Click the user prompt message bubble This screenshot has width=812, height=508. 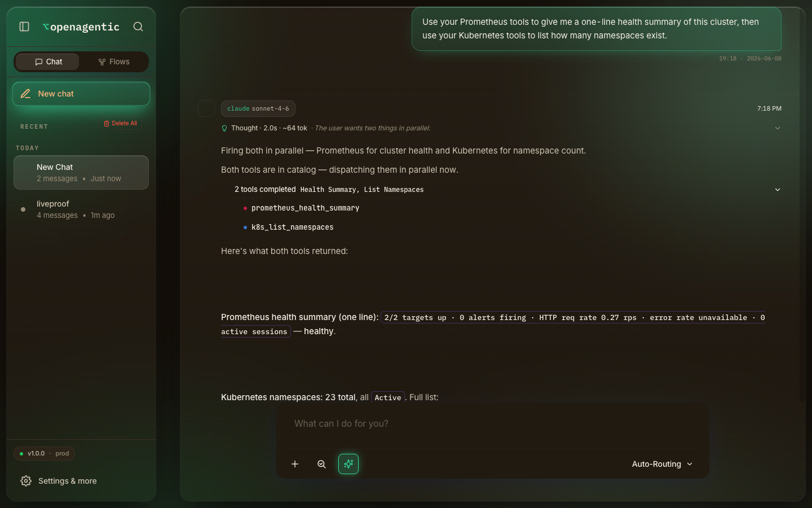tap(597, 29)
